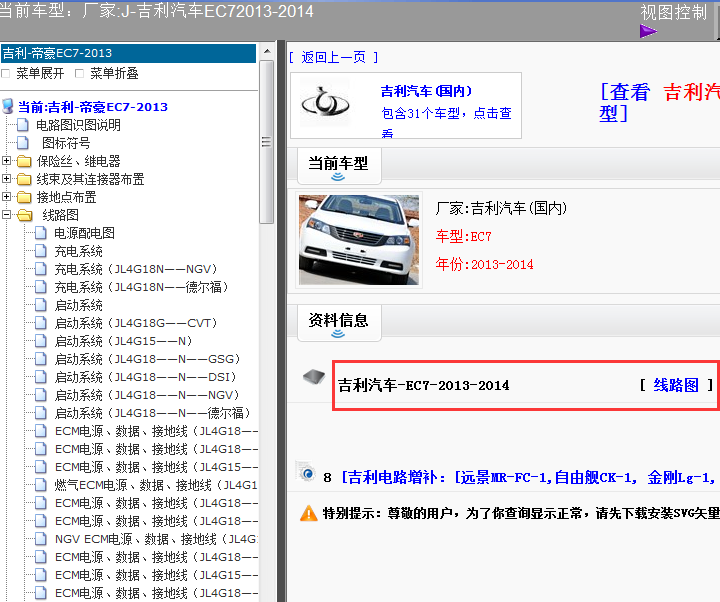Click the page icon for 图标符号
This screenshot has height=602, width=720.
coord(23,143)
